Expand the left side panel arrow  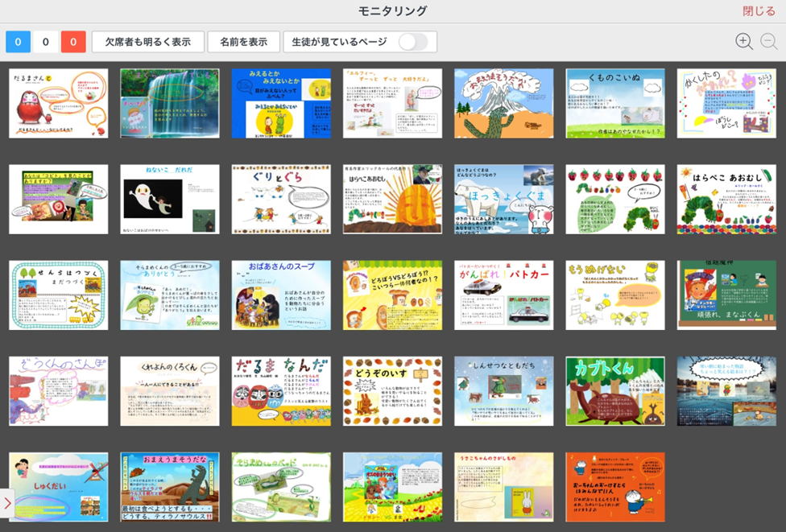7,503
